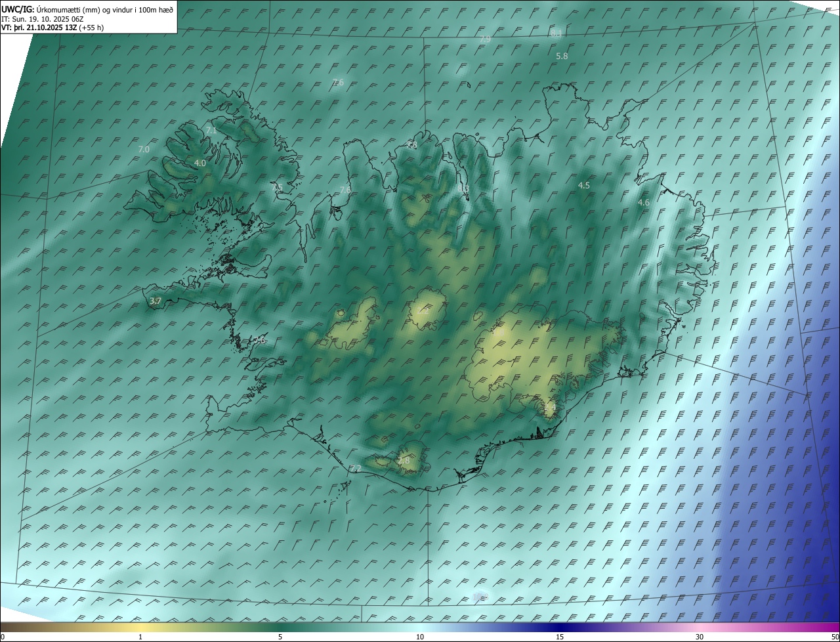This screenshot has height=642, width=840.
Task: Click the 4.5 value label
Action: tap(583, 186)
